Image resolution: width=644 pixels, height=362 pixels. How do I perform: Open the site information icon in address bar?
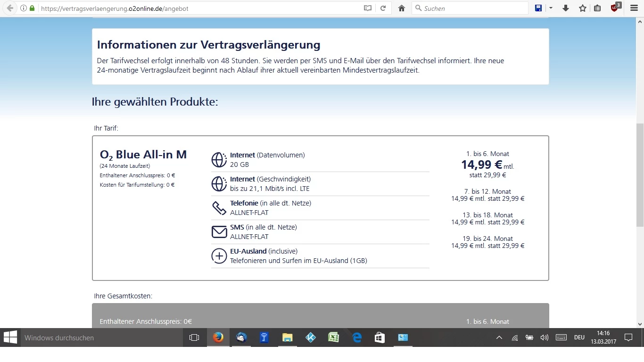pyautogui.click(x=24, y=8)
